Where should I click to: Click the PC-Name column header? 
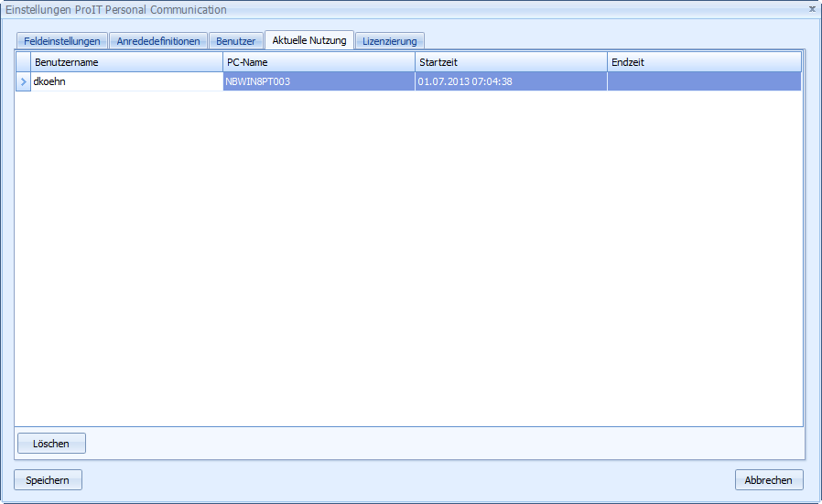319,62
